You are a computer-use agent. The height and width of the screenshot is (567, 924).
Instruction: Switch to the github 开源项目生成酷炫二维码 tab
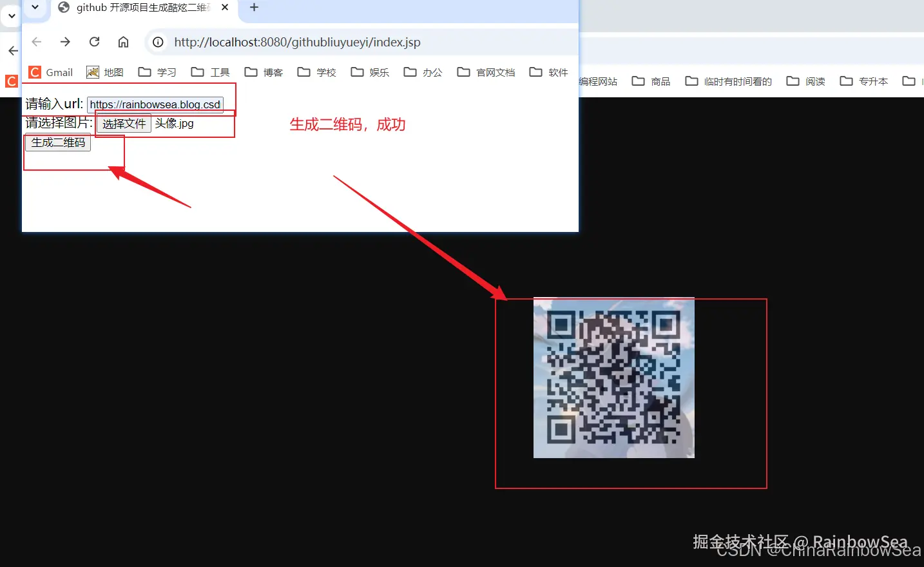pyautogui.click(x=143, y=8)
